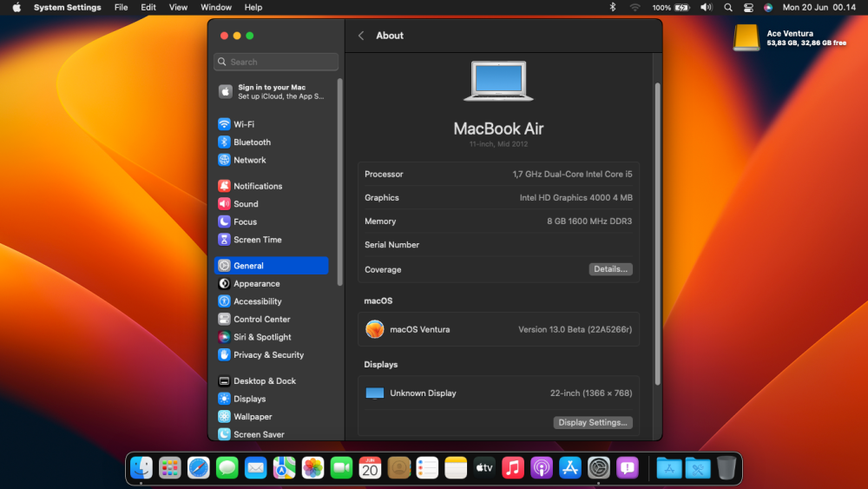The image size is (868, 489).
Task: Open Finder from the Dock
Action: click(141, 468)
